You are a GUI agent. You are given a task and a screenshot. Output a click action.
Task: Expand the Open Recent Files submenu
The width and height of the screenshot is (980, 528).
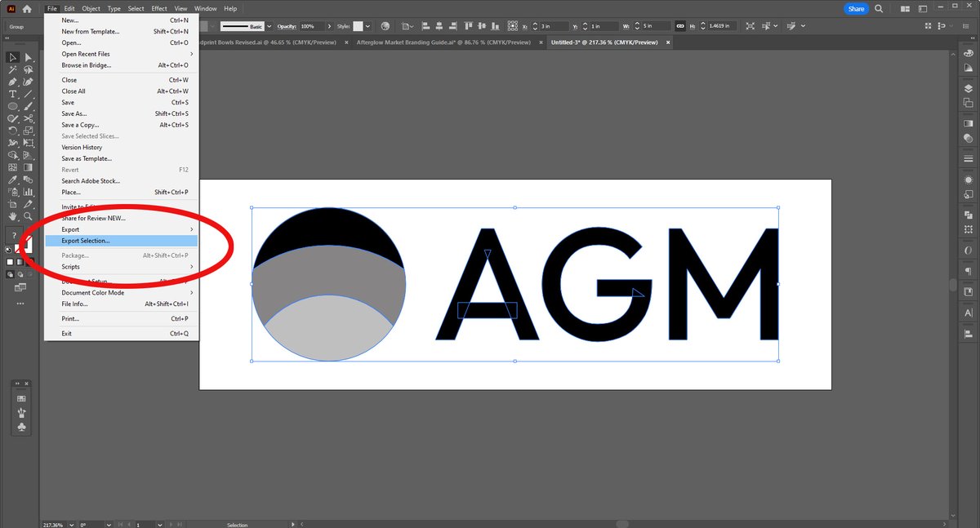pyautogui.click(x=122, y=54)
